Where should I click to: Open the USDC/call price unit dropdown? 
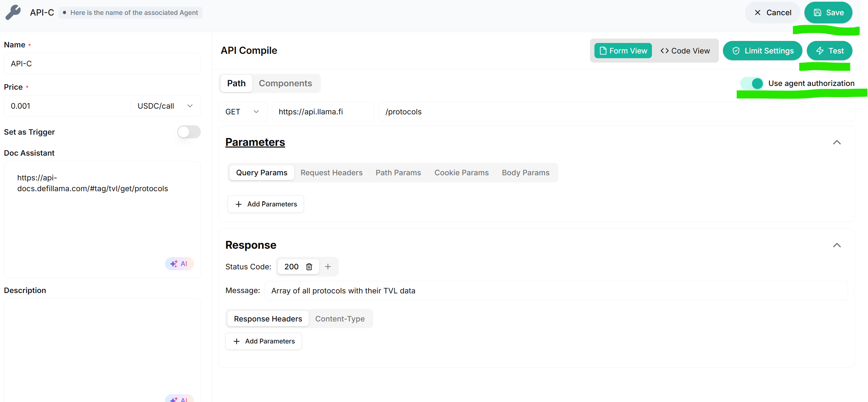[x=165, y=106]
